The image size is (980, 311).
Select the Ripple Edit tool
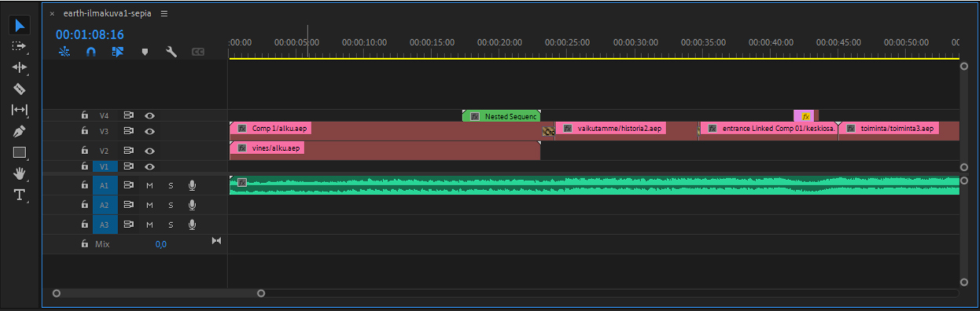(x=20, y=68)
